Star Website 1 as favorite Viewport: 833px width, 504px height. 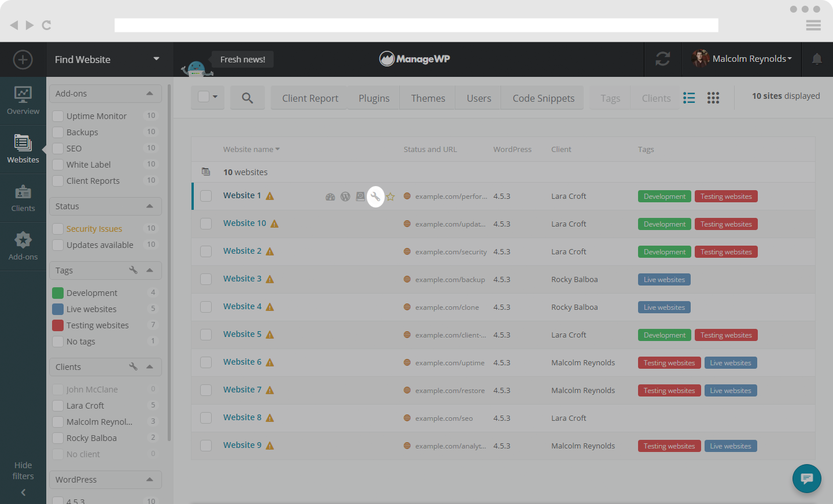pyautogui.click(x=390, y=197)
